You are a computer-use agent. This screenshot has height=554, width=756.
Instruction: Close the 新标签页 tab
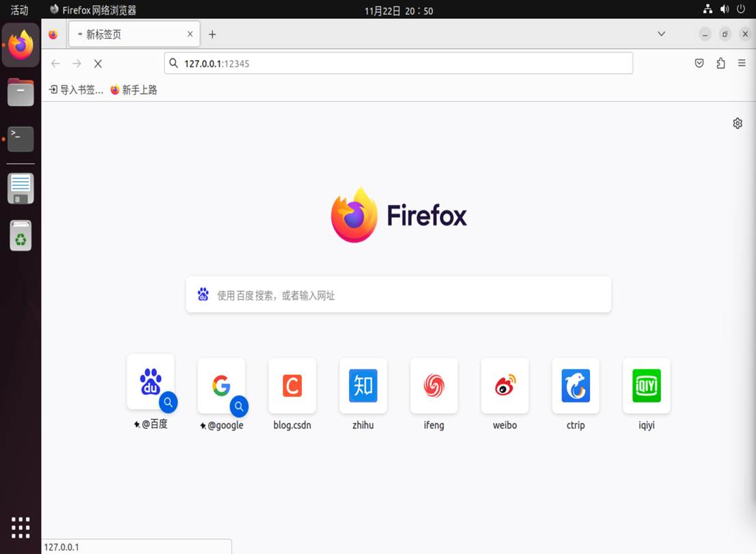190,34
